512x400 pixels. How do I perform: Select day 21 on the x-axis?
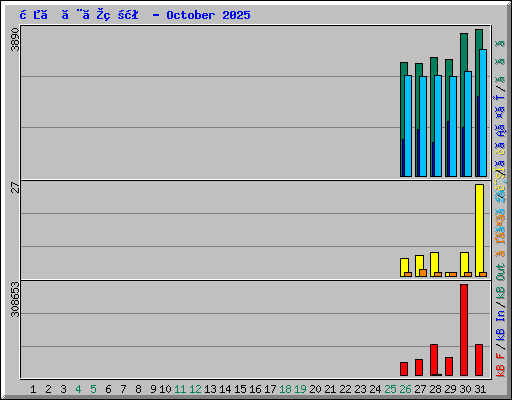(330, 389)
